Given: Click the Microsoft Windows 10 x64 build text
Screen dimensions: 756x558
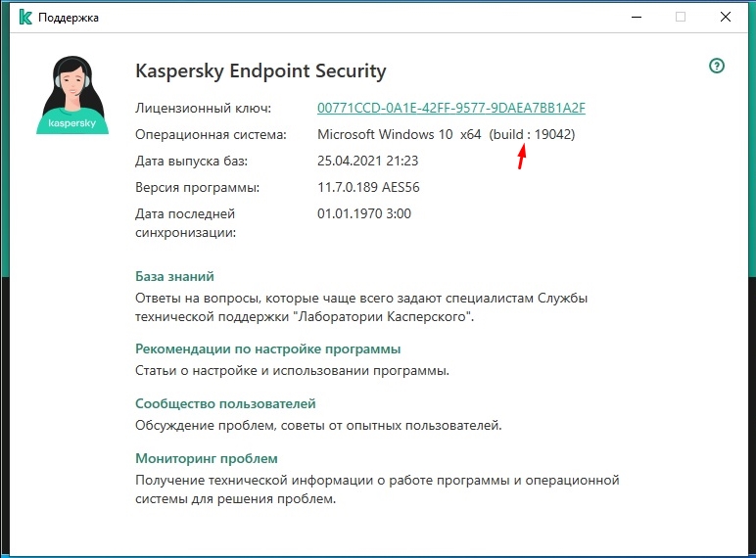Looking at the screenshot, I should 446,134.
